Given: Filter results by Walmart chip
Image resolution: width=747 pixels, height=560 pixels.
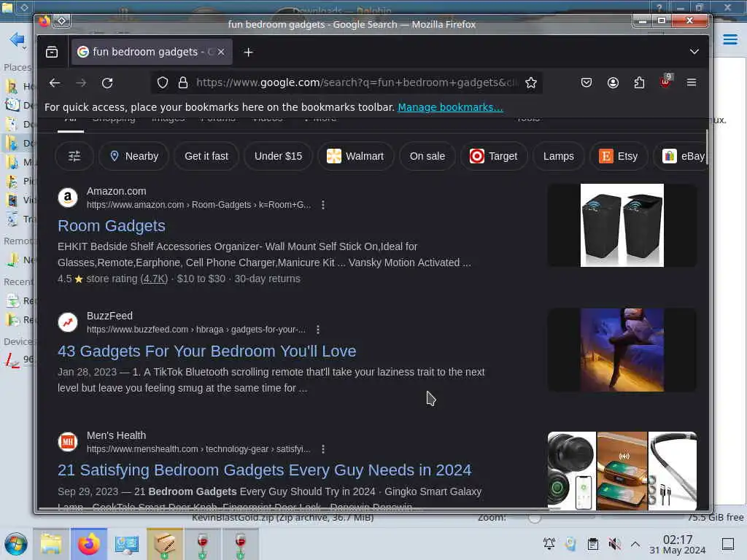Looking at the screenshot, I should click(355, 156).
